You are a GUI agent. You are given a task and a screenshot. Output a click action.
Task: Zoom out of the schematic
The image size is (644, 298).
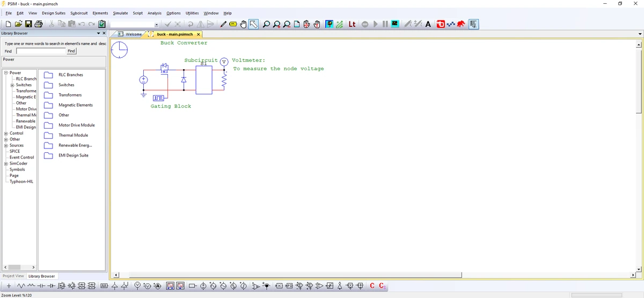point(286,24)
